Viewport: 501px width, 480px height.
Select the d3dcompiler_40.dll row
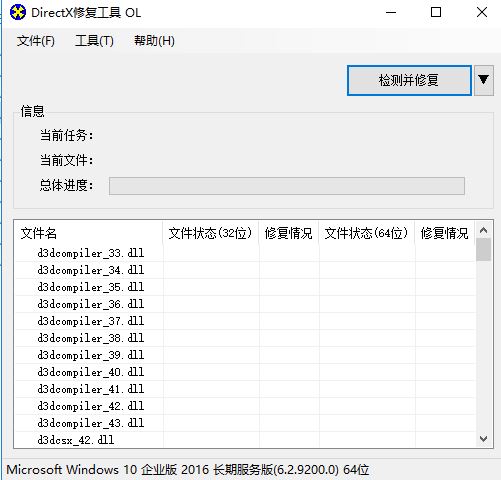[245, 372]
